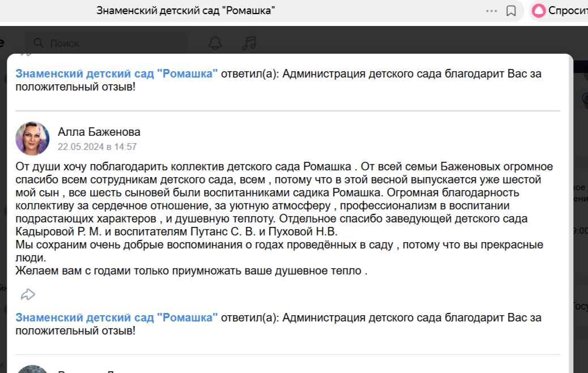Share Алла Баженова's review with the arrow icon

point(28,294)
